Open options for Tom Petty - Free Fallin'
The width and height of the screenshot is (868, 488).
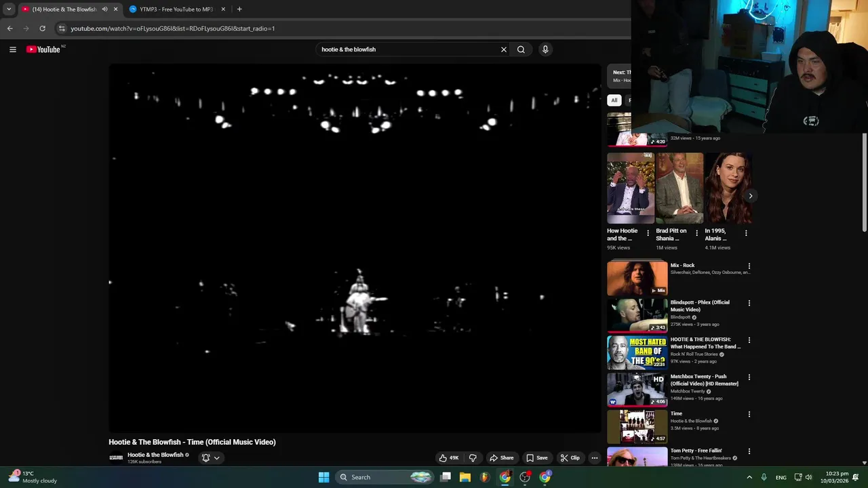(749, 451)
